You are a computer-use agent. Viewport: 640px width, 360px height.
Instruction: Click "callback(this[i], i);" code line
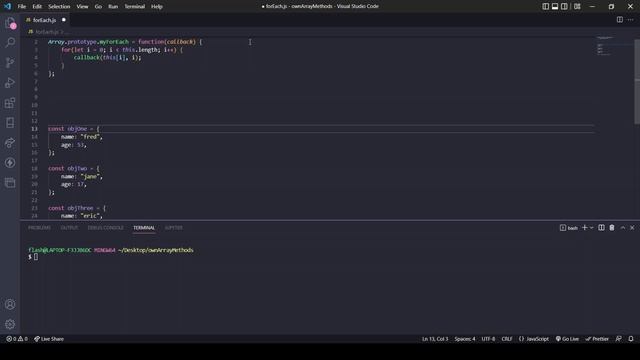point(107,58)
